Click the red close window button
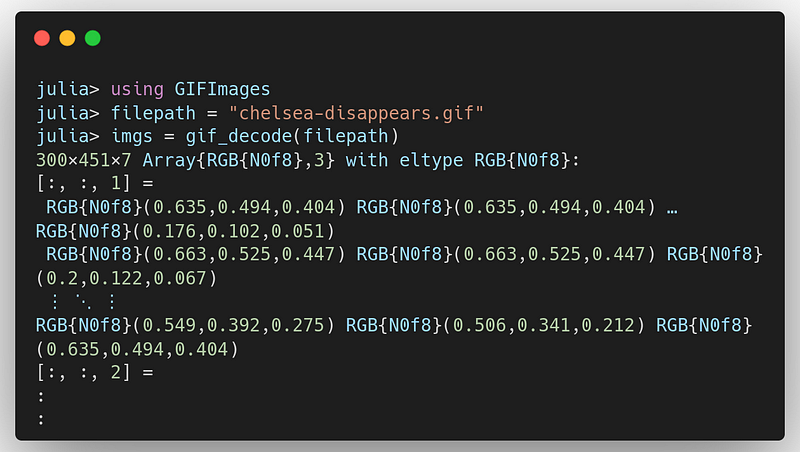 tap(42, 38)
